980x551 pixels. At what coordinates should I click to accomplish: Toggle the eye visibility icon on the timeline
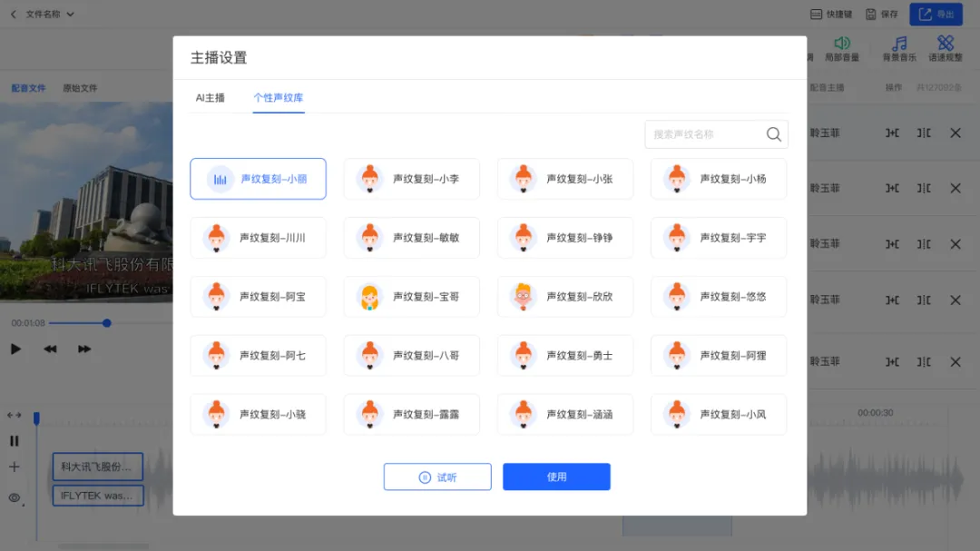pyautogui.click(x=15, y=497)
